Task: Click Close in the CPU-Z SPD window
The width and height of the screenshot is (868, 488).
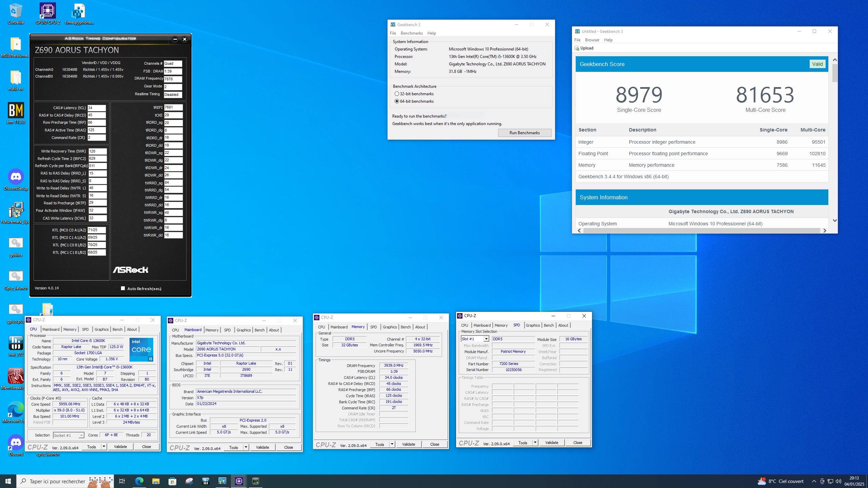Action: (578, 443)
